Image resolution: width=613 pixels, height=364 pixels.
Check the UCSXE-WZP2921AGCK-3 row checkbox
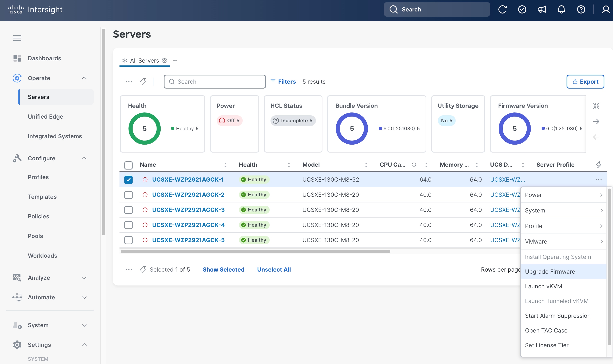click(x=128, y=210)
